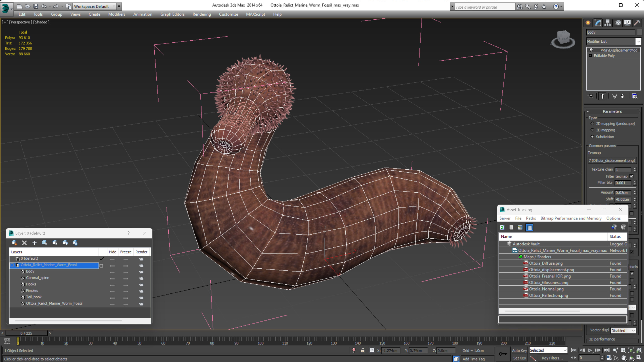Open the Graph Editors menu

pos(172,14)
